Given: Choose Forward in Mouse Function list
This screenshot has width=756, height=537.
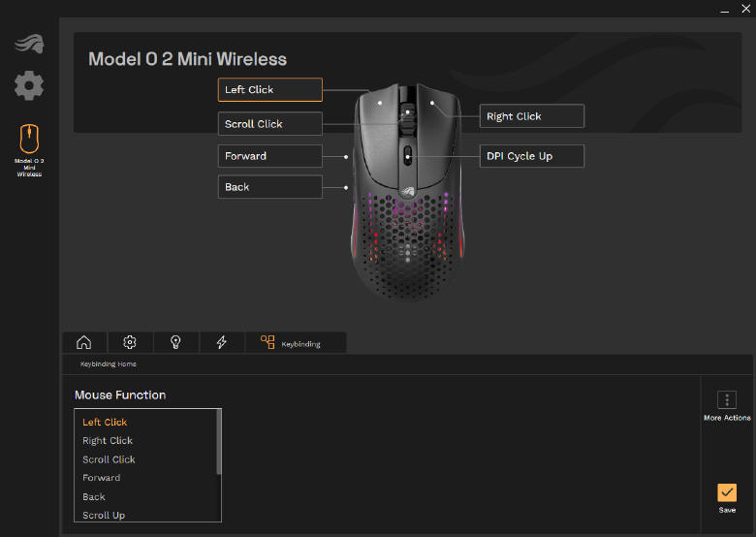Looking at the screenshot, I should click(101, 478).
